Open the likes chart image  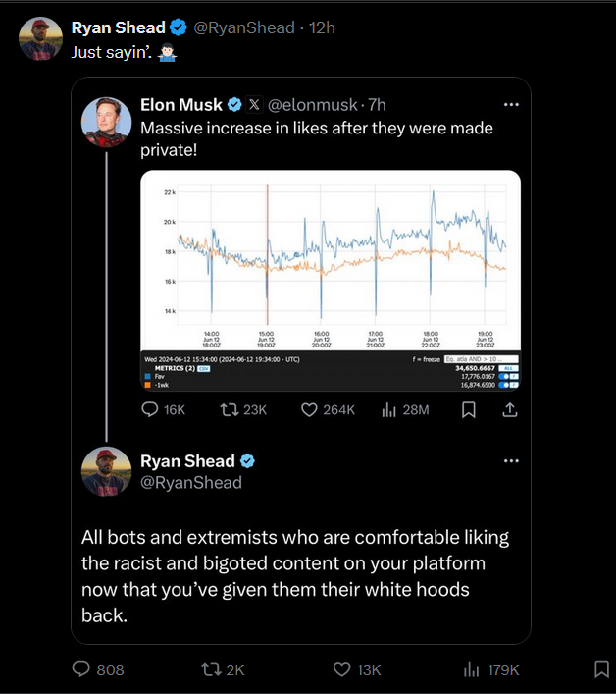(331, 265)
